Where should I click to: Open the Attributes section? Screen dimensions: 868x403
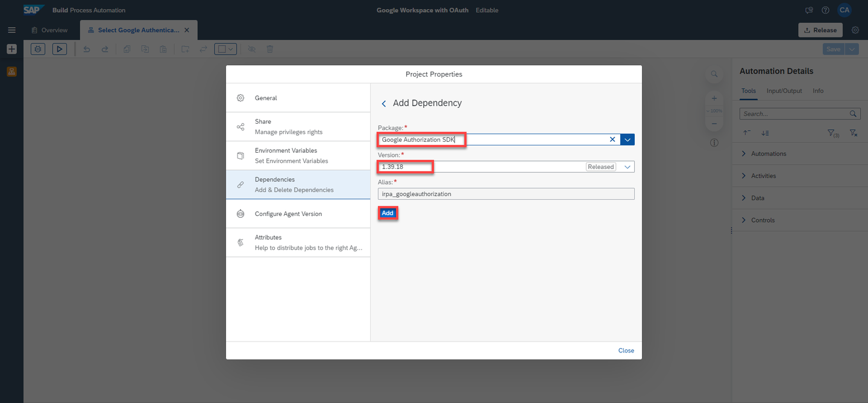pyautogui.click(x=298, y=243)
